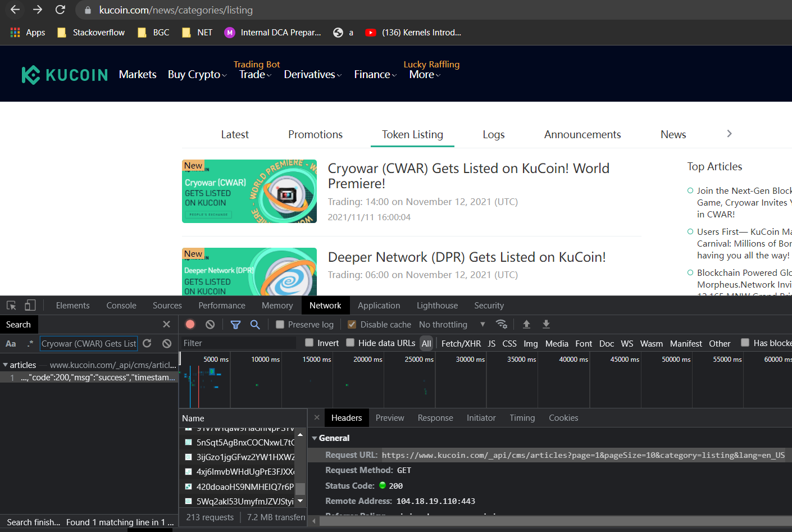
Task: Click the import HAR upload icon
Action: [x=526, y=324]
